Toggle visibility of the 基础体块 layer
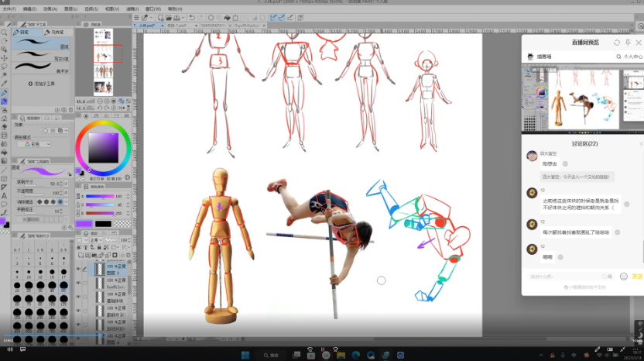644x361 pixels. pos(78,297)
